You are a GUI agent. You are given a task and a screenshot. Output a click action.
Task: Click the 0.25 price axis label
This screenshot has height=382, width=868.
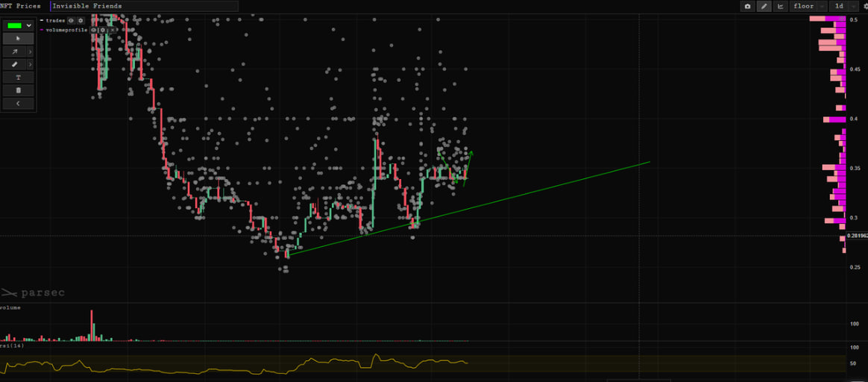click(856, 267)
